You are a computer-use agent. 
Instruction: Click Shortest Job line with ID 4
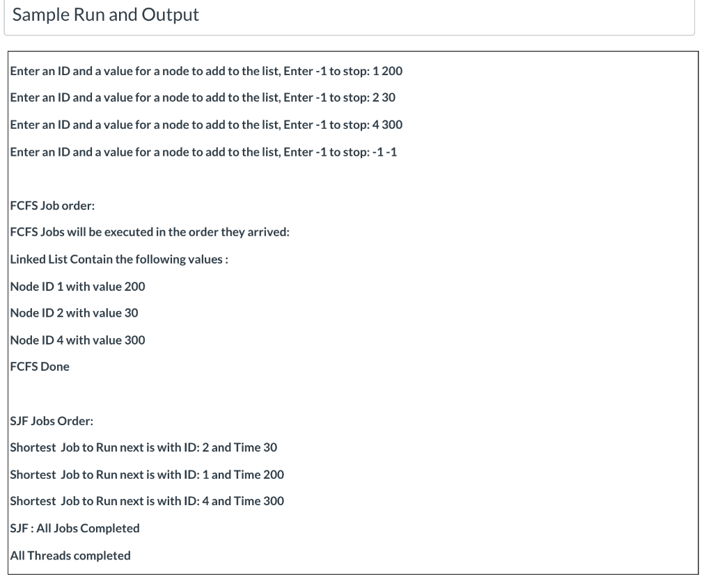pyautogui.click(x=147, y=501)
